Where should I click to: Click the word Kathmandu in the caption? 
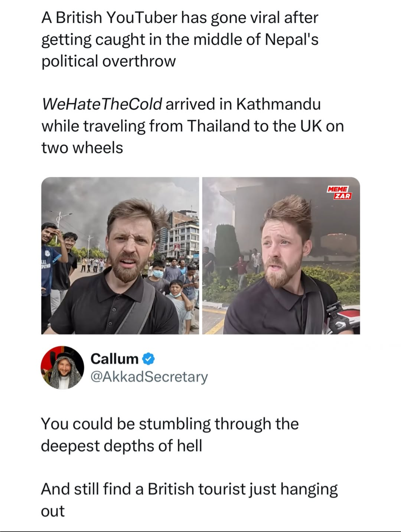tap(278, 104)
